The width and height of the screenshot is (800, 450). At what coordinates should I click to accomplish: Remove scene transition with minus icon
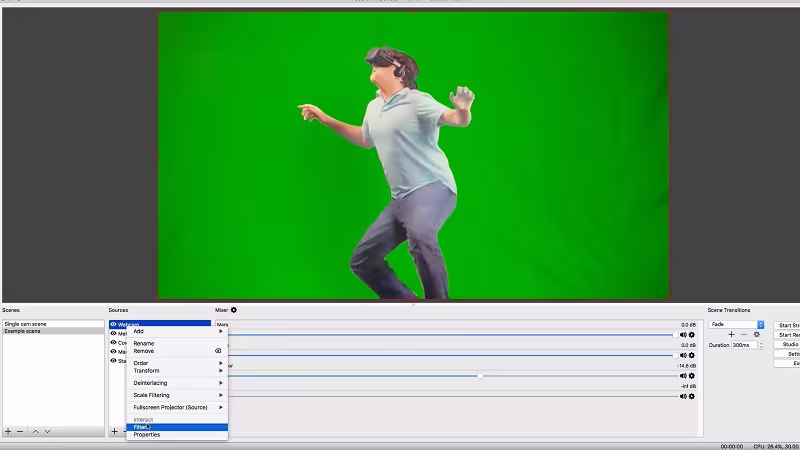pyautogui.click(x=744, y=334)
